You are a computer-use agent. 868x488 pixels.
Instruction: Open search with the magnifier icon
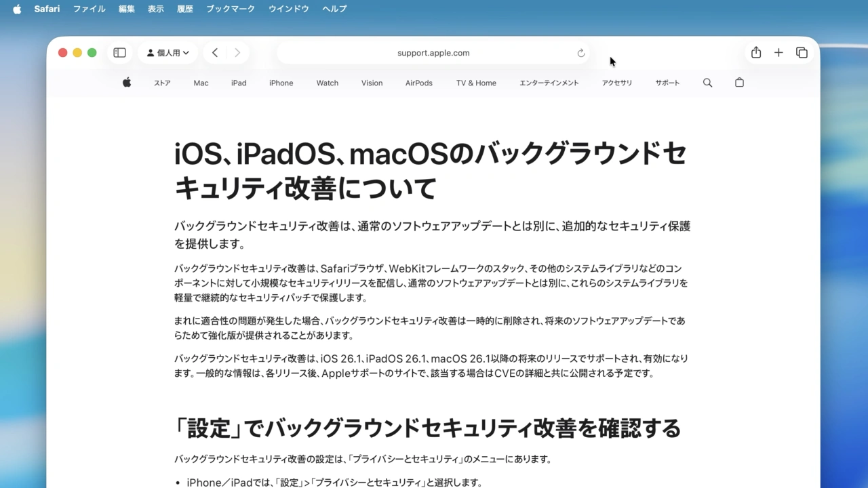(707, 83)
